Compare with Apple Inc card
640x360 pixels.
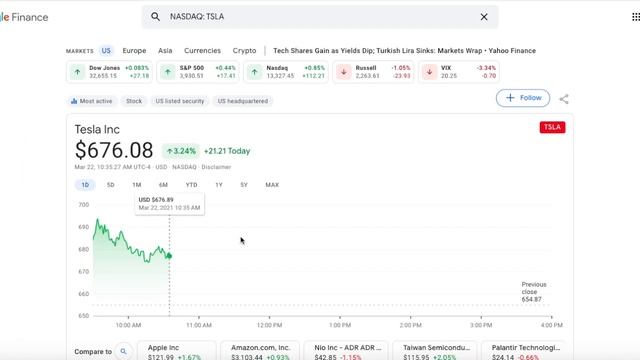[x=177, y=351]
